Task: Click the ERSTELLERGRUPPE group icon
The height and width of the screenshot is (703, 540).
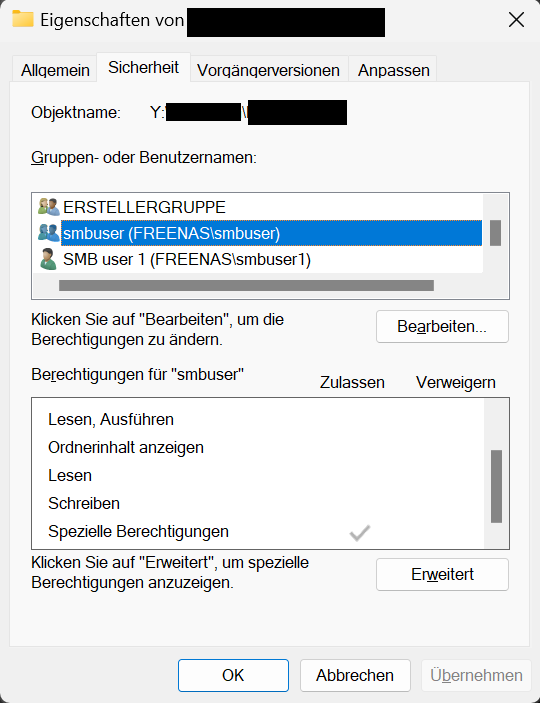Action: tap(49, 207)
